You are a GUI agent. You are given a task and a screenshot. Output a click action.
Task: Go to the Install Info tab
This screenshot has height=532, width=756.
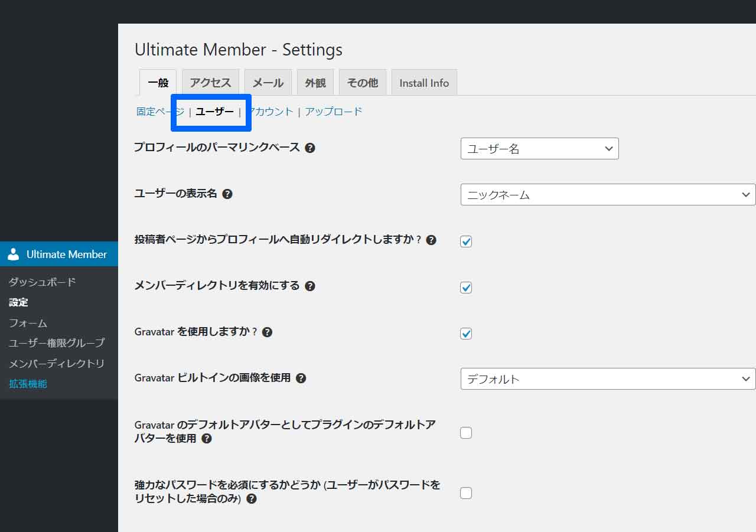click(424, 83)
